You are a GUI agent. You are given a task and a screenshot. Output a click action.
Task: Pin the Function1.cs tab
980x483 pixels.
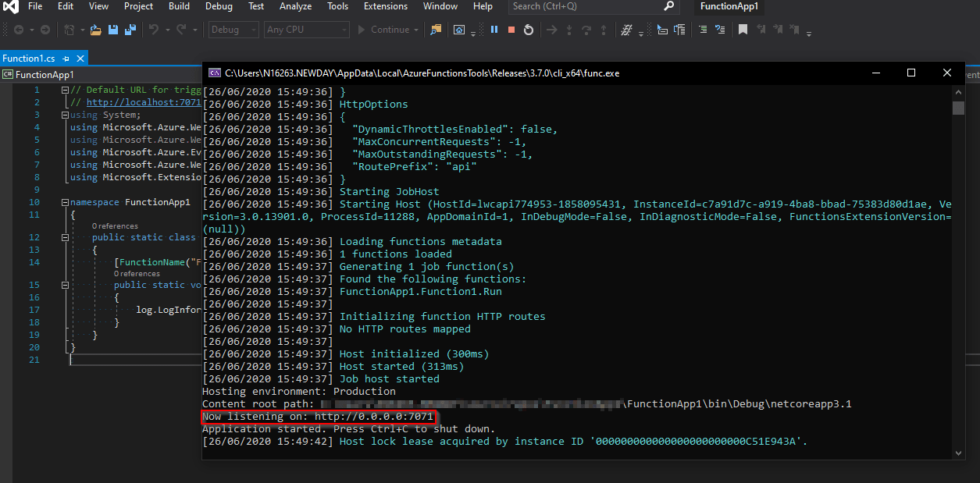click(66, 59)
